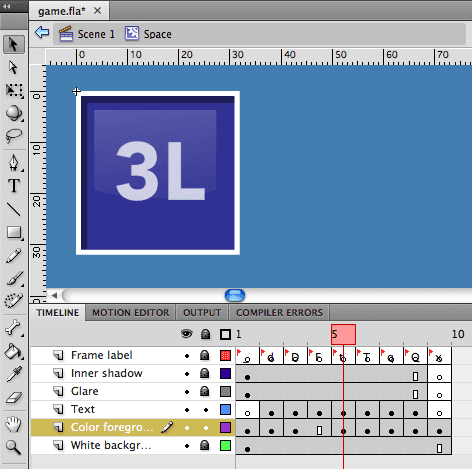Click the stage scroll left arrow
This screenshot has height=469, width=472.
click(x=54, y=295)
